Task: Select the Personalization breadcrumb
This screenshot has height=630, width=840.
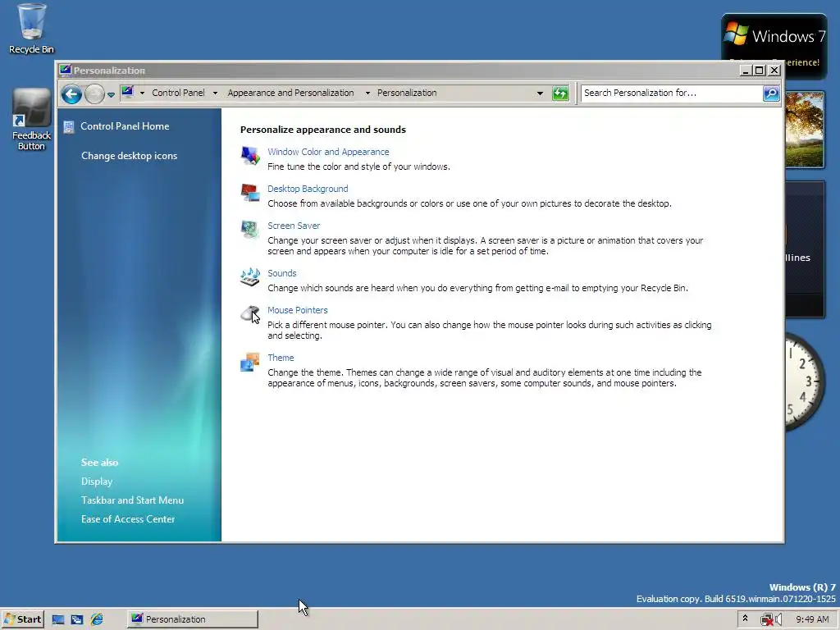Action: click(x=407, y=93)
